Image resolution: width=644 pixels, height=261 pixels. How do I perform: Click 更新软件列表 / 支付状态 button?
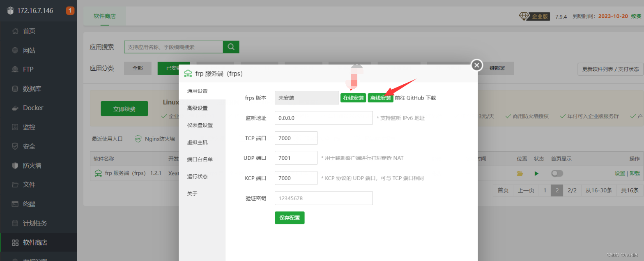[610, 69]
